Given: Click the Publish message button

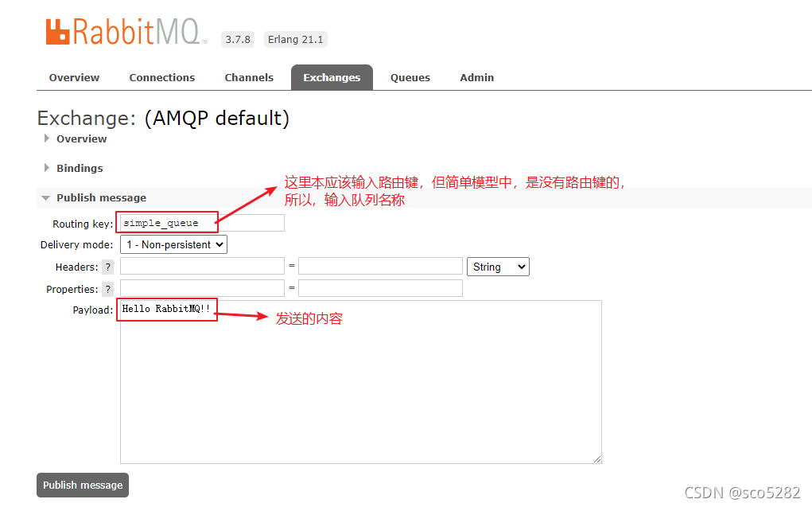Looking at the screenshot, I should tap(83, 486).
